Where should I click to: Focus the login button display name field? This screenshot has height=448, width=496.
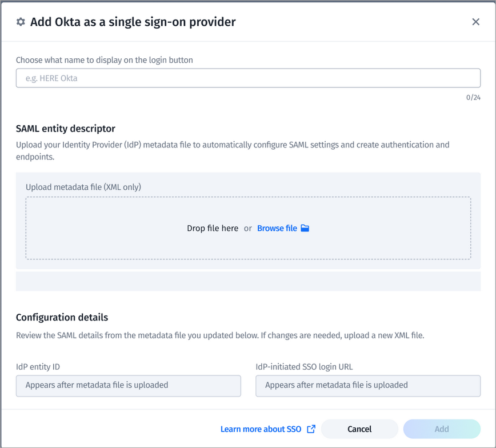coord(249,78)
